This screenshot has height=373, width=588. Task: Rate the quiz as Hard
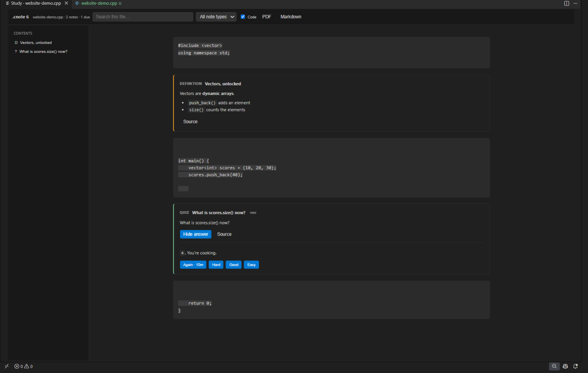click(216, 265)
